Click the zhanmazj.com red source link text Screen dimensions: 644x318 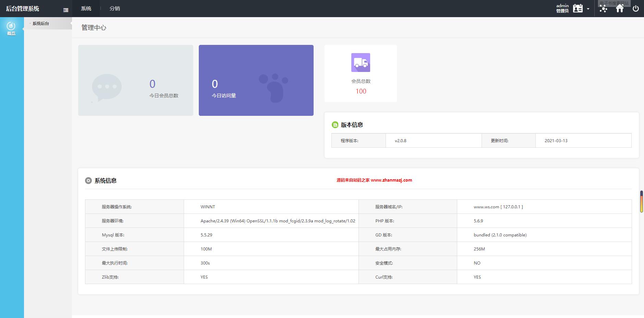coord(374,180)
